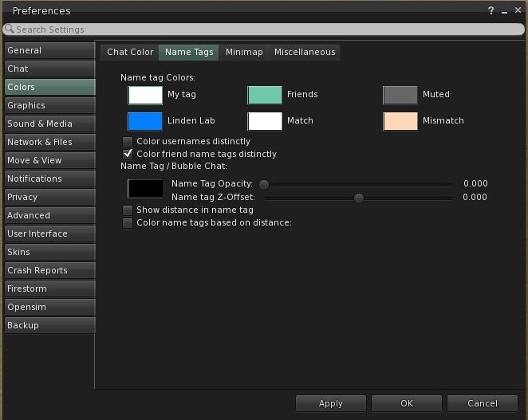Image resolution: width=528 pixels, height=420 pixels.
Task: Go to Opensim preferences
Action: [50, 308]
